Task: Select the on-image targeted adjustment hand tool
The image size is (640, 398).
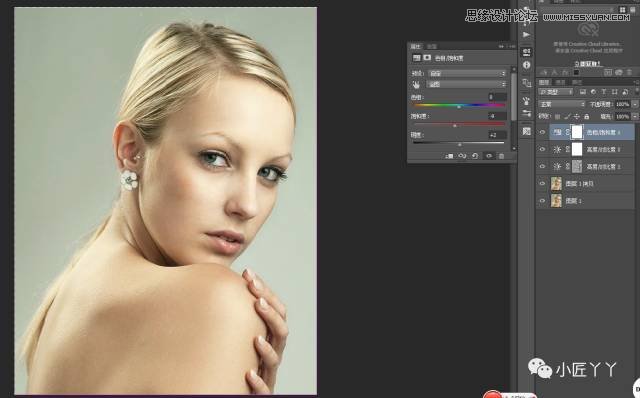Action: point(416,84)
